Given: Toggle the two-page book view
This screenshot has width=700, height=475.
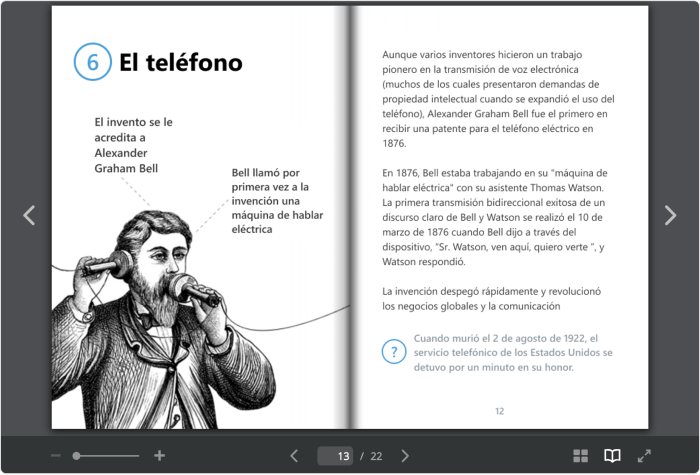Looking at the screenshot, I should tap(612, 456).
